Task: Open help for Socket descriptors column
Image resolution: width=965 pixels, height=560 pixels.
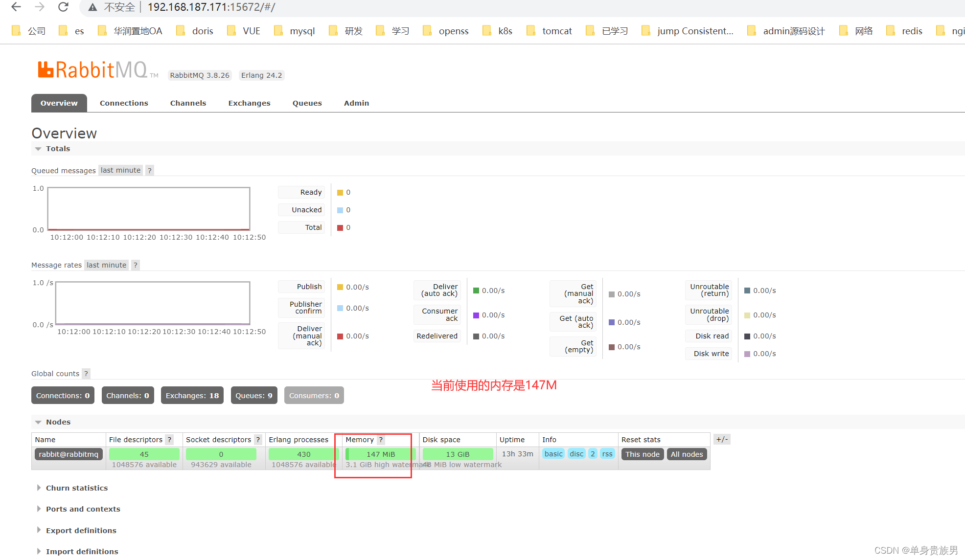Action: click(x=258, y=440)
